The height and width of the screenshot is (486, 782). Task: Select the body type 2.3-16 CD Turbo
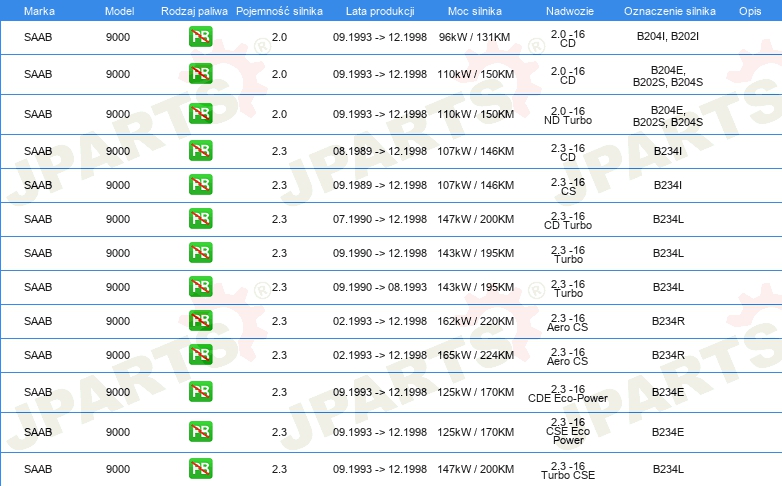pyautogui.click(x=568, y=221)
